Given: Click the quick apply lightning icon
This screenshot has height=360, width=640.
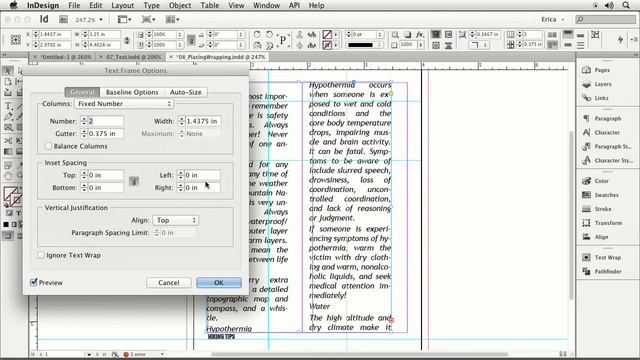Looking at the screenshot, I should [x=620, y=39].
